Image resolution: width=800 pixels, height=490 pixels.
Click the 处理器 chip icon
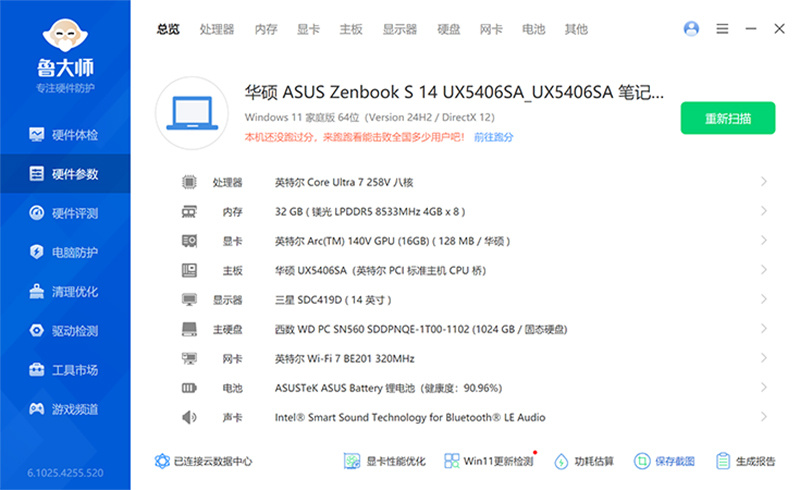click(x=189, y=182)
